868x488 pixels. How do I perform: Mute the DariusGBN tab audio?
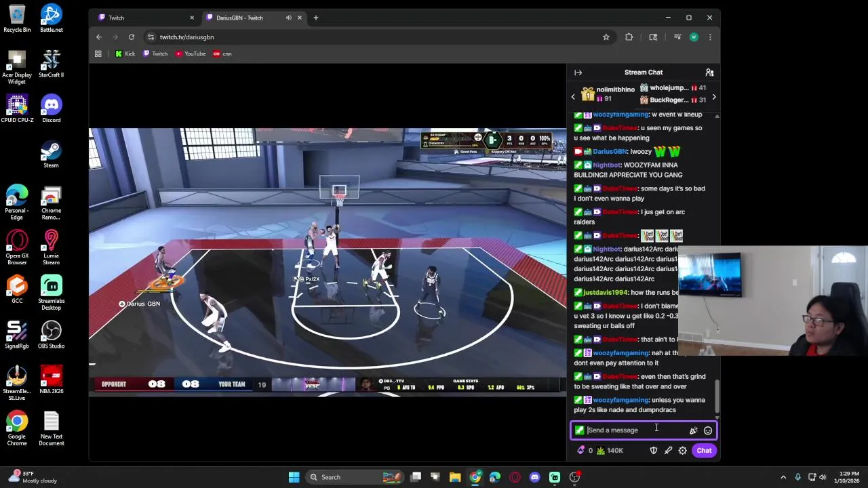click(x=289, y=18)
